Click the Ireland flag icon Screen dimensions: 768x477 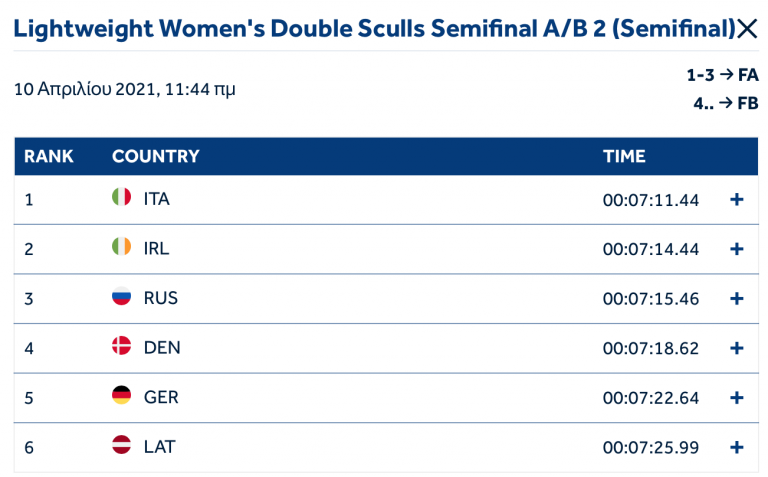point(121,248)
